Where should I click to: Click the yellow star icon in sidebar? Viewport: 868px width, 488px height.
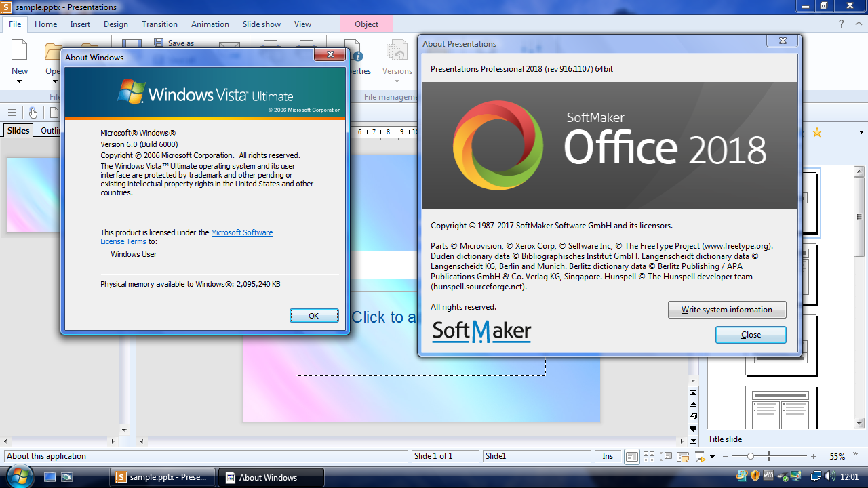pyautogui.click(x=817, y=132)
